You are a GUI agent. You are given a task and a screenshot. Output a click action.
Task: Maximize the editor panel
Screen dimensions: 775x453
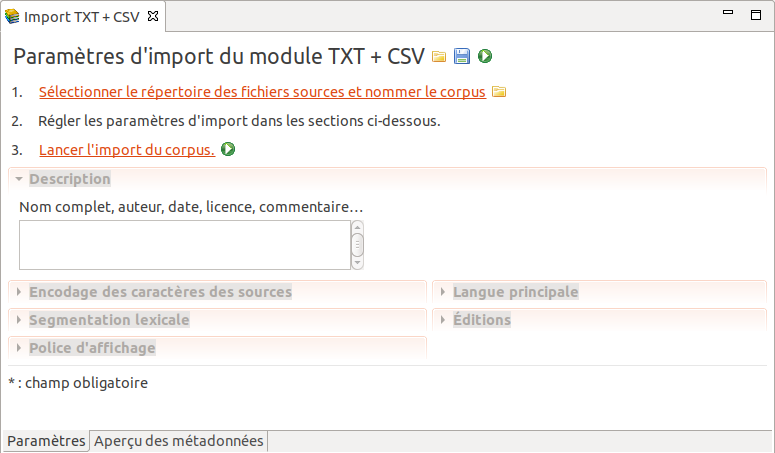pyautogui.click(x=756, y=15)
